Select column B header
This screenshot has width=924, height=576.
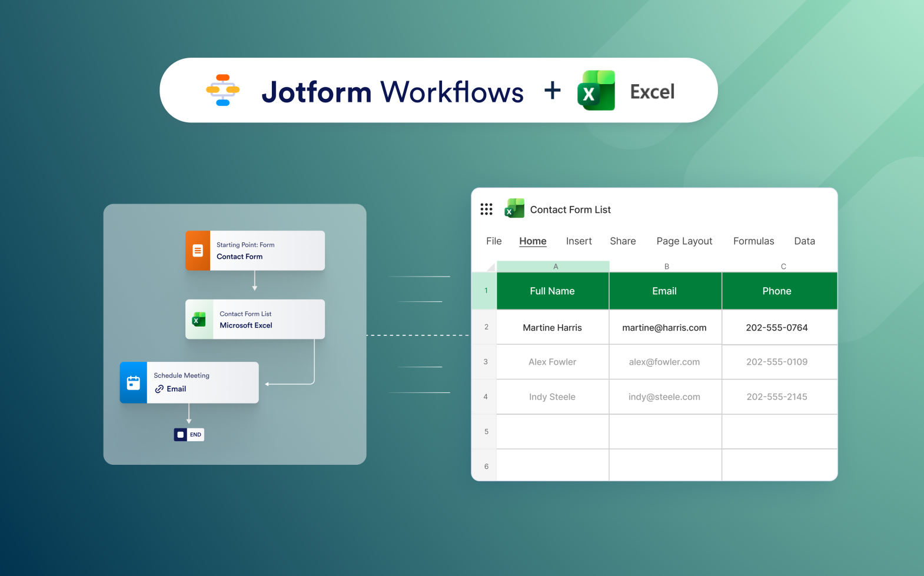tap(666, 267)
